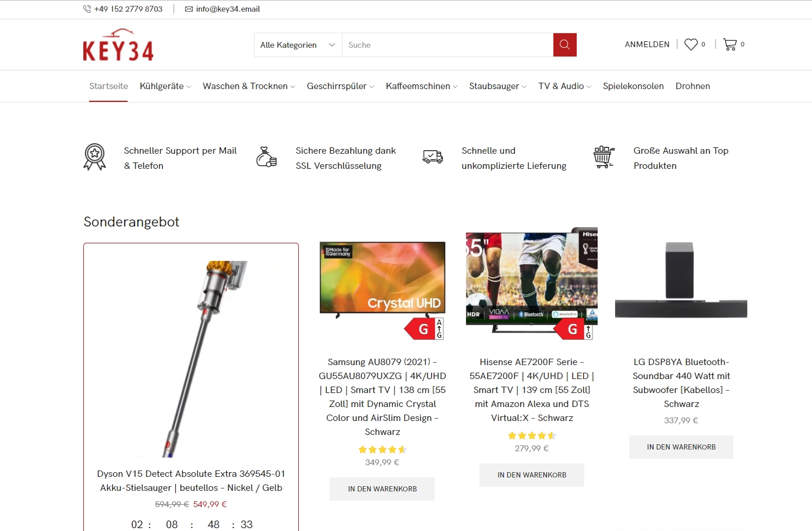Click the red search magnifier button
The width and height of the screenshot is (812, 531).
pos(564,45)
